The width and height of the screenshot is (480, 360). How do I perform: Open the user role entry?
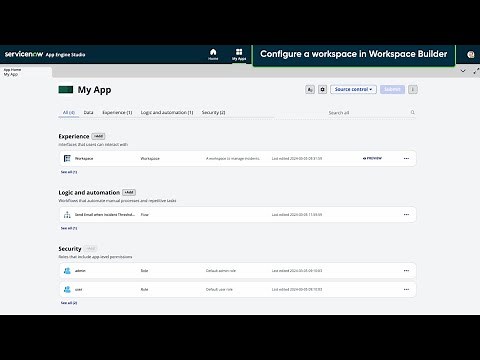click(79, 289)
